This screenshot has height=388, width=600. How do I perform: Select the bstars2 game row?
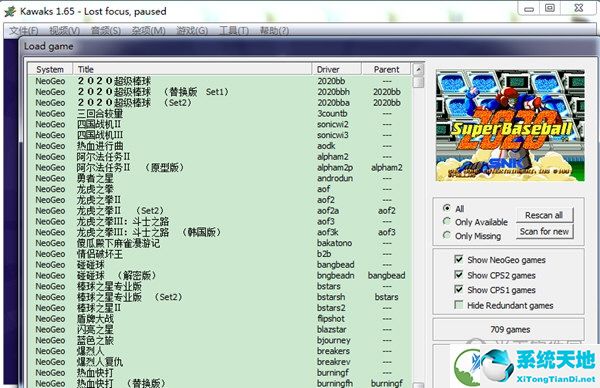coord(220,308)
